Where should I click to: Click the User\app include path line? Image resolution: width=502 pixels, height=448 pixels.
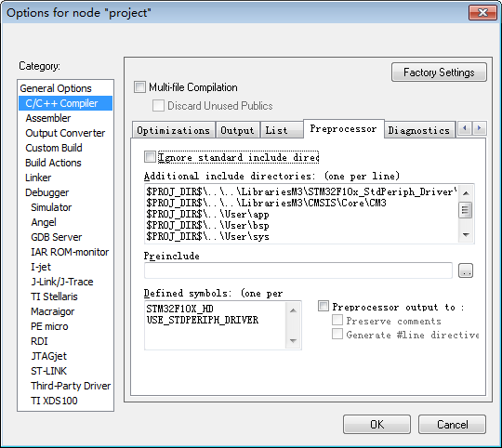click(x=207, y=214)
